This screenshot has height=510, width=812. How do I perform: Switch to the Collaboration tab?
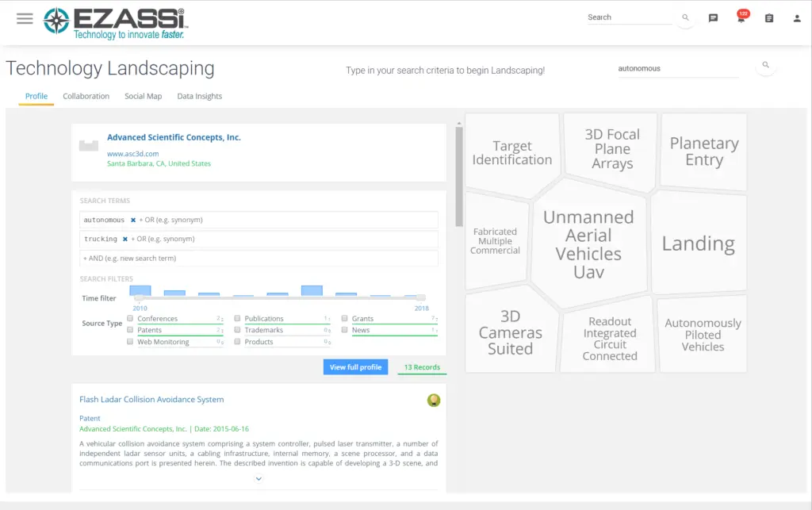tap(86, 96)
